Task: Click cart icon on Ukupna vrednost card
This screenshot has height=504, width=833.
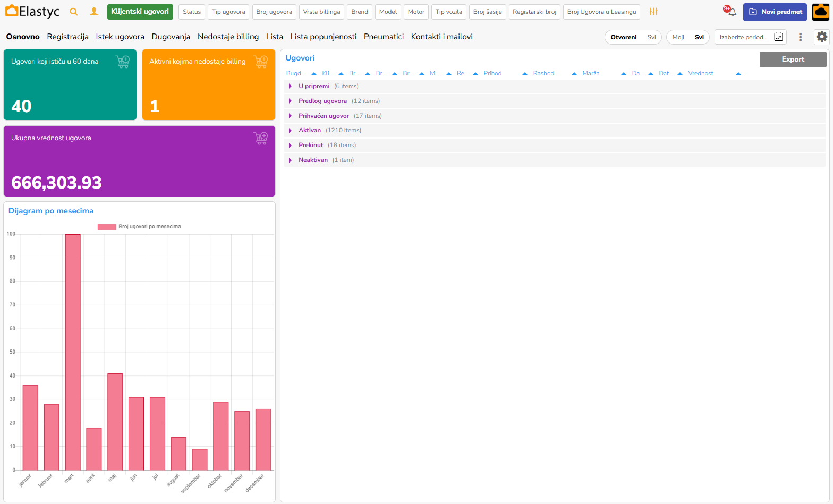Action: click(261, 138)
